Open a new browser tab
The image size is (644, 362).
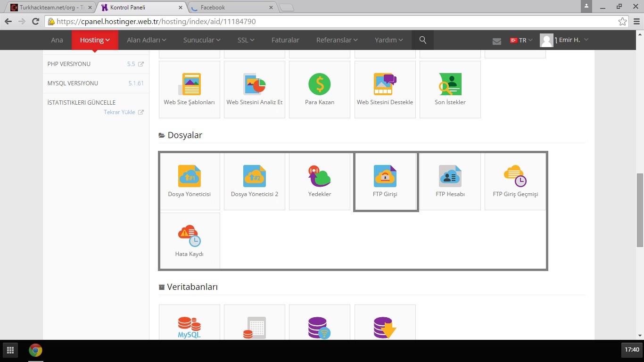tap(287, 8)
